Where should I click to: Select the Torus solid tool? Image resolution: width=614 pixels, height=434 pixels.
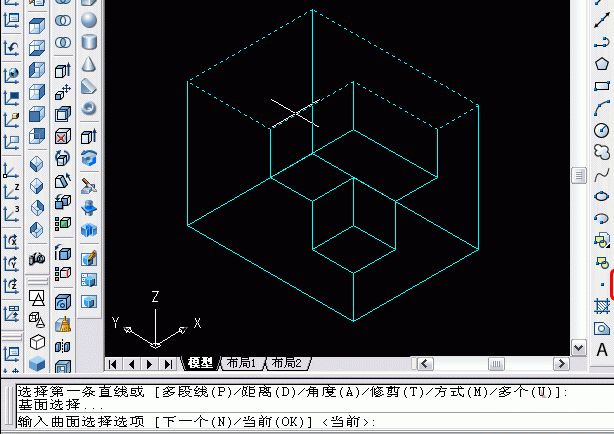coord(89,108)
